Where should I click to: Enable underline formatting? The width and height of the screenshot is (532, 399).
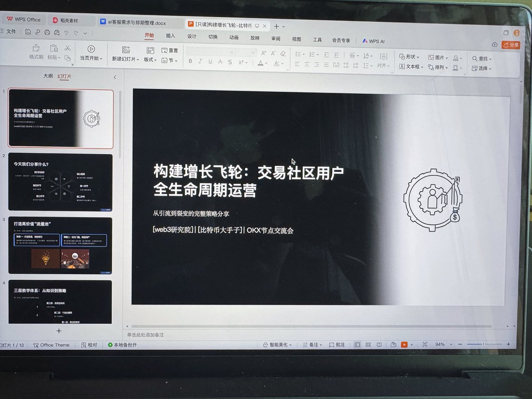209,61
